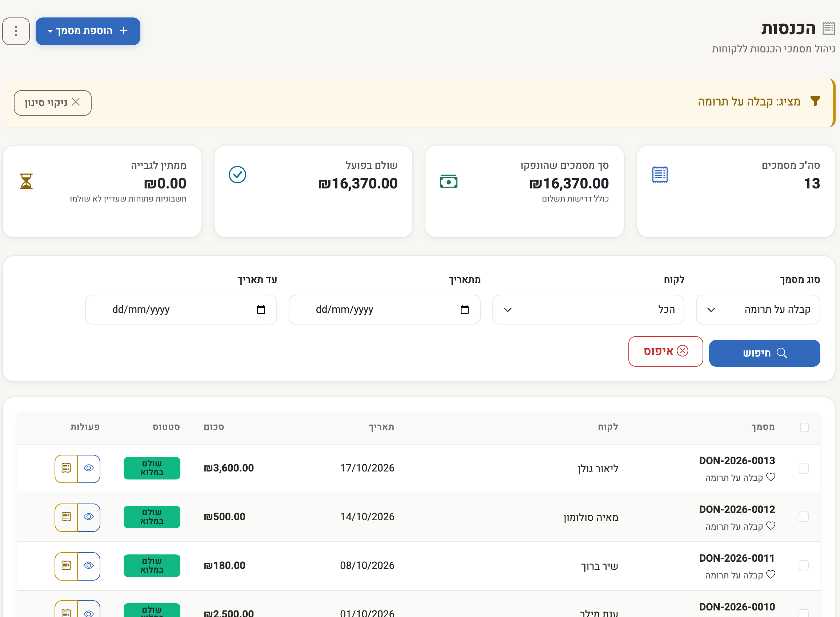Click the date 17/10/2026
The image size is (840, 617).
(367, 468)
